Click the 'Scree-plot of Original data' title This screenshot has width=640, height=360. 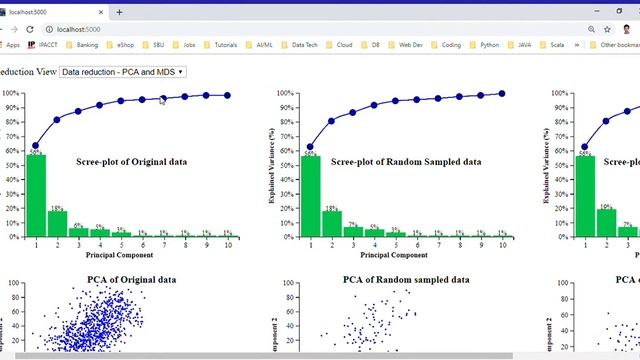point(131,162)
